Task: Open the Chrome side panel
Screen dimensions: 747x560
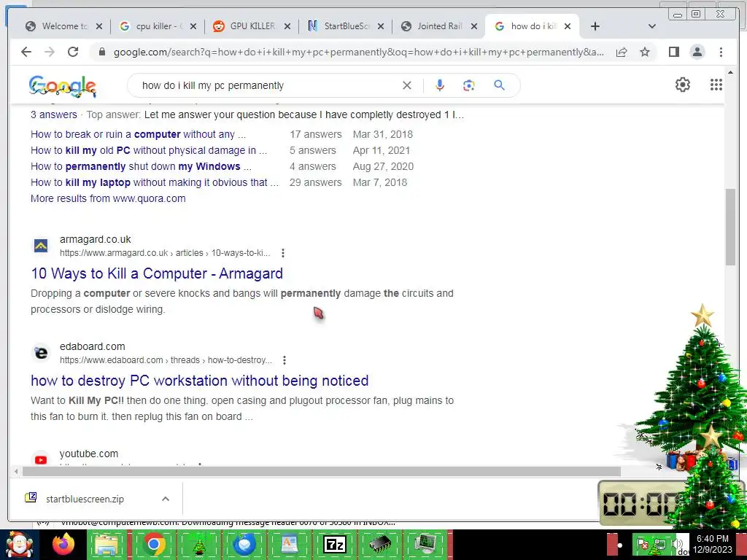Action: point(673,52)
